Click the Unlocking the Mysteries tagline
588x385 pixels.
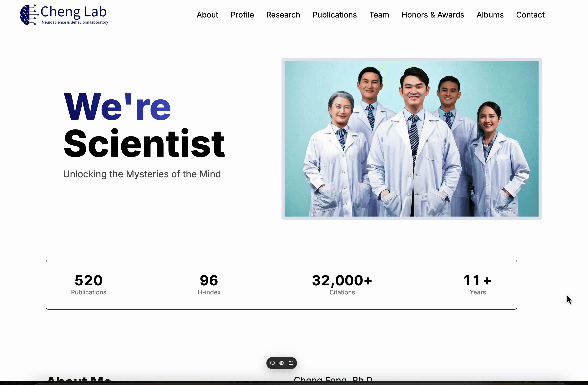coord(142,174)
